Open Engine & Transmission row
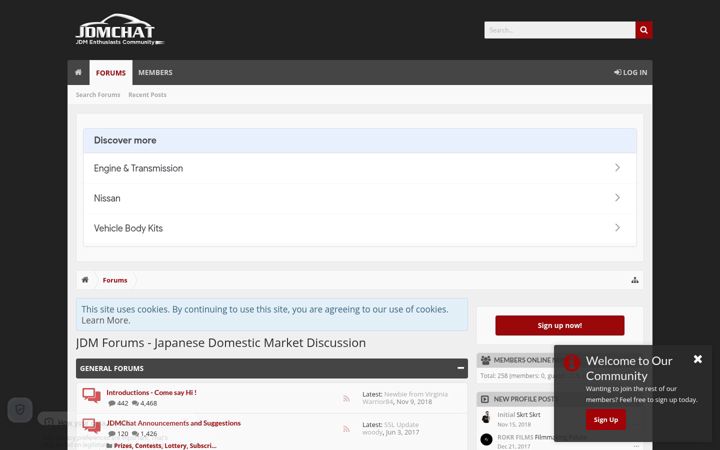The height and width of the screenshot is (450, 720). (x=360, y=168)
